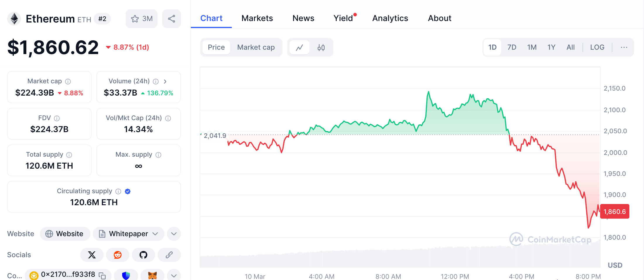Open Circulating supply info icon

point(118,191)
